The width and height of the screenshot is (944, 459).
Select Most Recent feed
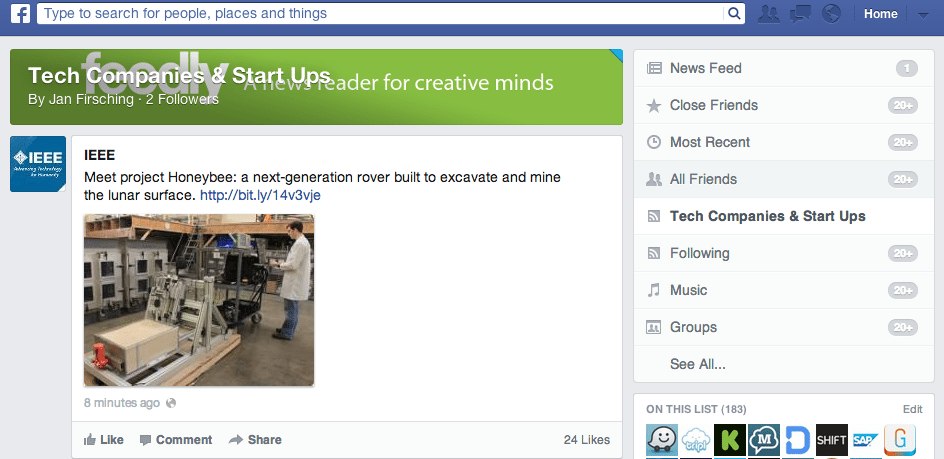pos(784,142)
